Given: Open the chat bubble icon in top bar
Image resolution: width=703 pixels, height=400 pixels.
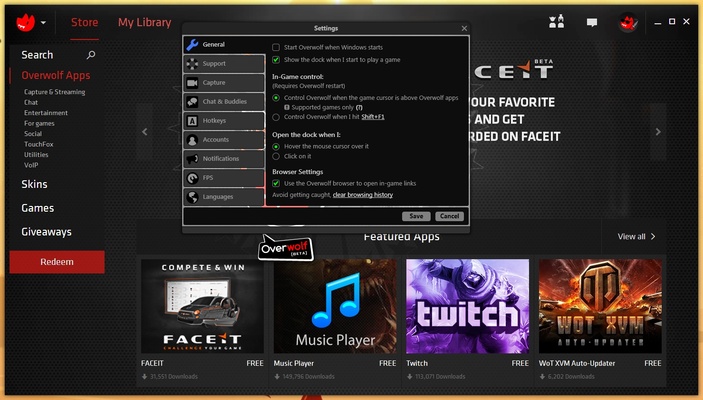Looking at the screenshot, I should pos(592,22).
